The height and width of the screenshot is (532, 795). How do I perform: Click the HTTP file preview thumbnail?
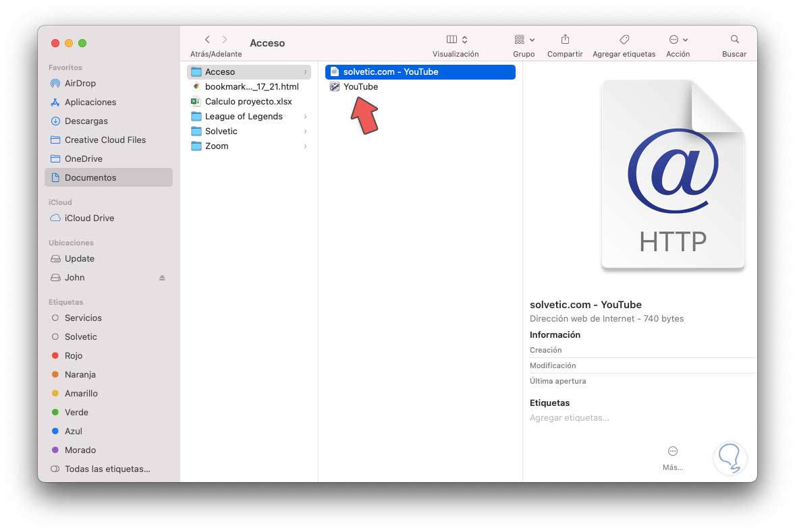click(x=673, y=174)
